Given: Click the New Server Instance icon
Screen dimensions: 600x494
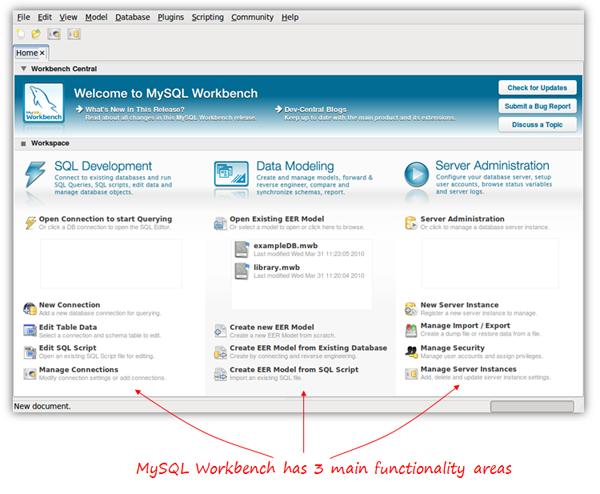Looking at the screenshot, I should click(411, 308).
